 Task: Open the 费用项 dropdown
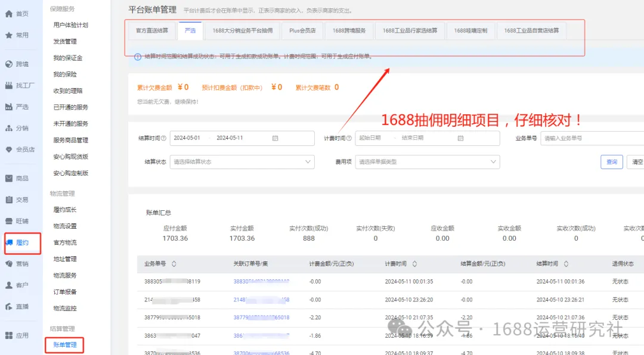[x=428, y=161]
